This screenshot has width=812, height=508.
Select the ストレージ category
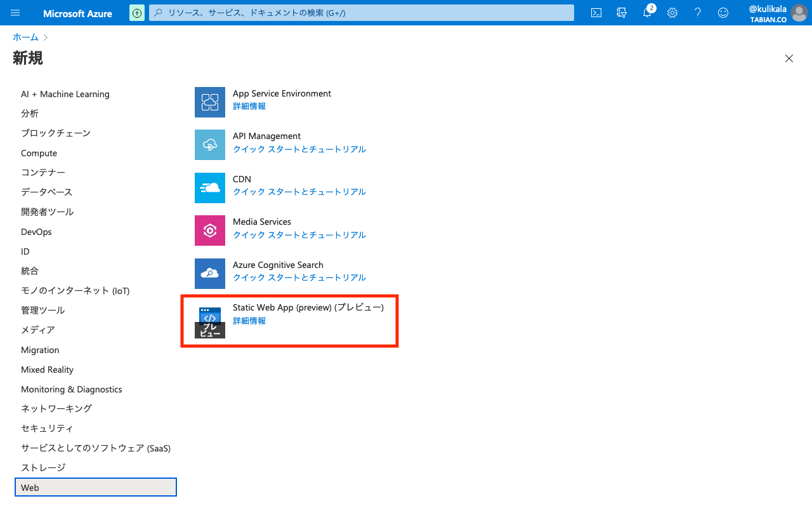point(43,468)
